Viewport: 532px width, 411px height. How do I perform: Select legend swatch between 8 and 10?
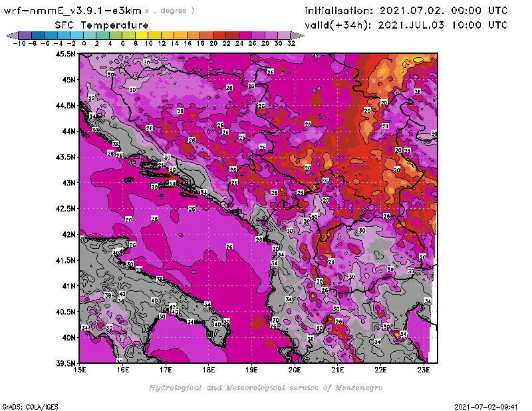[x=142, y=35]
